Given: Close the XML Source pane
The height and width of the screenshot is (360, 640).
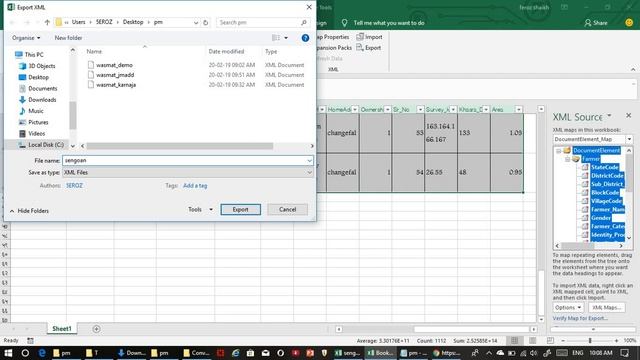Looking at the screenshot, I should point(629,116).
